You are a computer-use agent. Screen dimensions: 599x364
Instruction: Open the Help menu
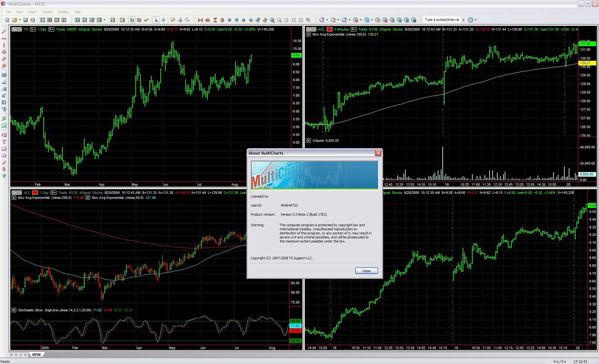click(77, 12)
